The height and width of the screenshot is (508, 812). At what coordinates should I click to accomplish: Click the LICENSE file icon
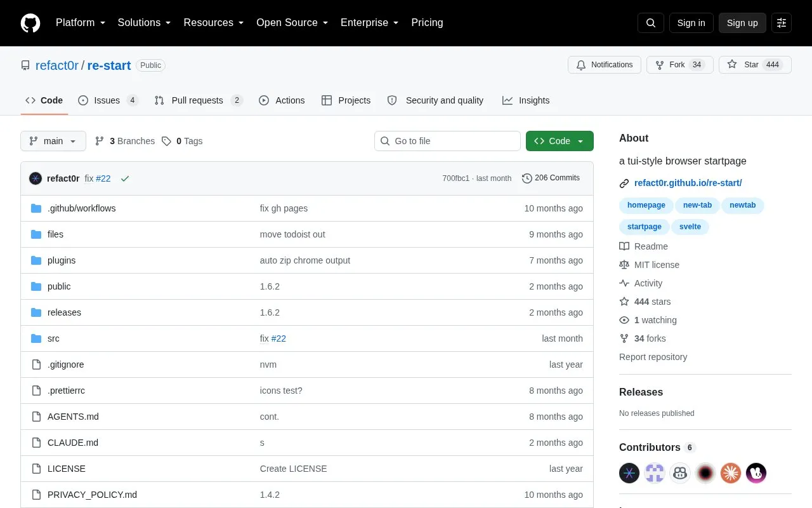point(36,469)
